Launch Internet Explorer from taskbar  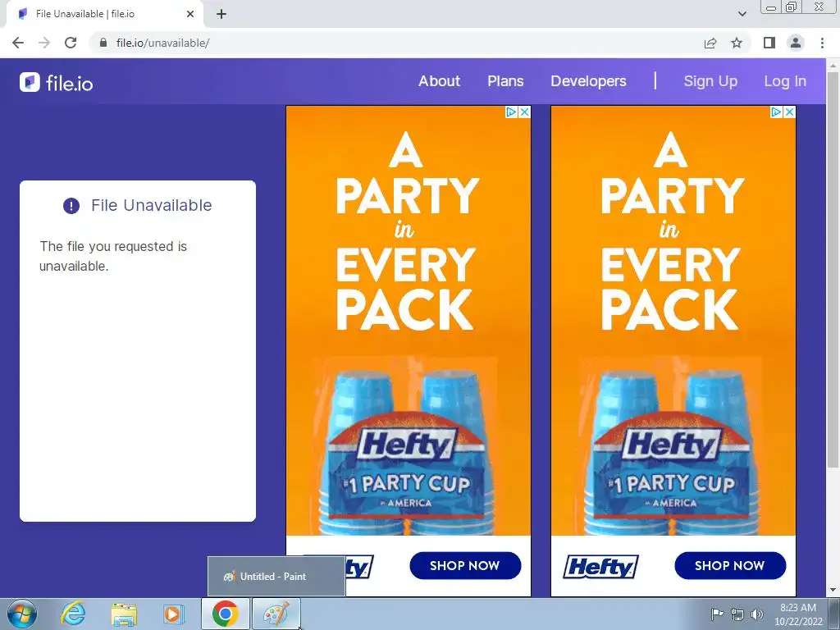point(73,614)
